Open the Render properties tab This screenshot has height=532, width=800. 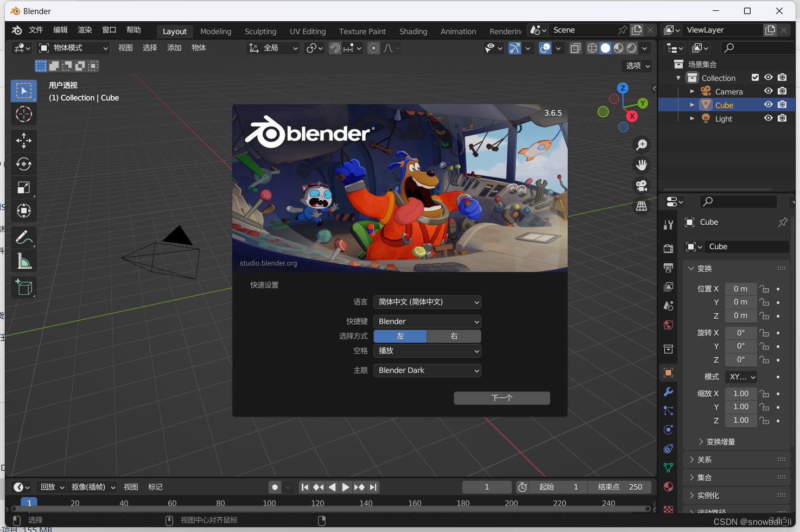point(669,248)
